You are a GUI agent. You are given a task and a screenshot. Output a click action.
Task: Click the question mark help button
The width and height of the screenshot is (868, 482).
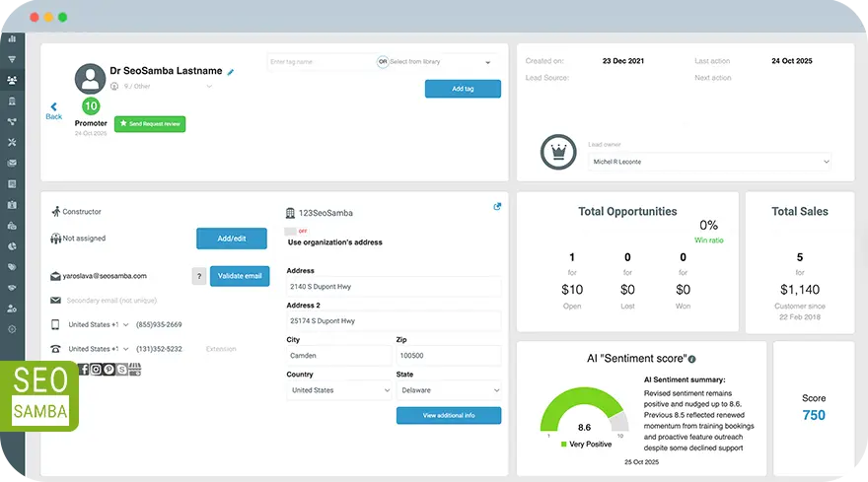pos(199,276)
